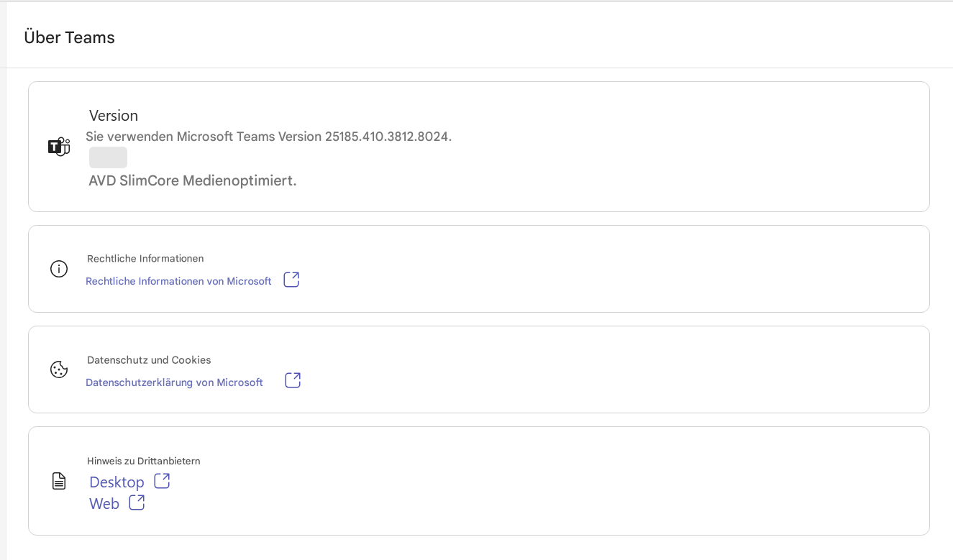Click the Microsoft Teams logo icon
Viewport: 953px width, 560px height.
pos(59,147)
